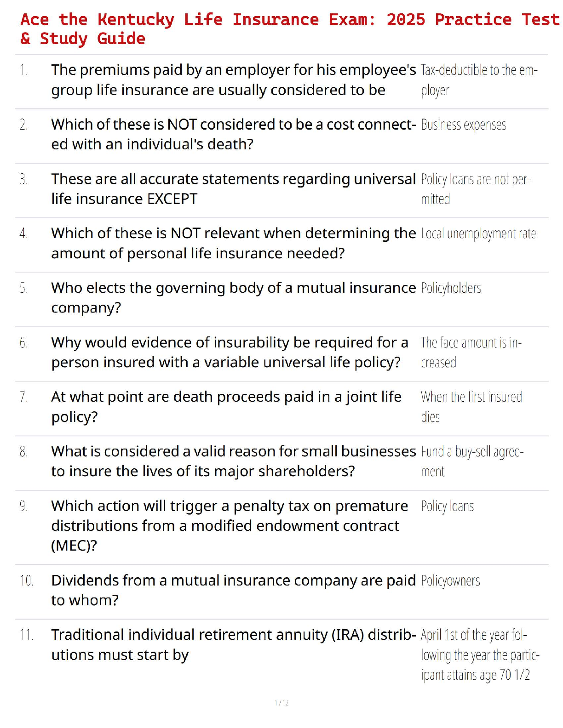
Task: Click question 6 about evidence of insurability
Action: (229, 352)
